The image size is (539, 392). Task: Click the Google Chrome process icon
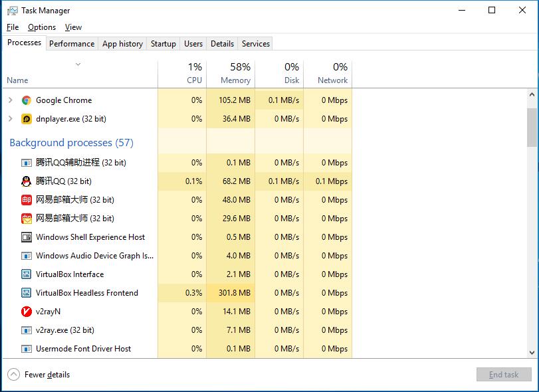tap(27, 100)
